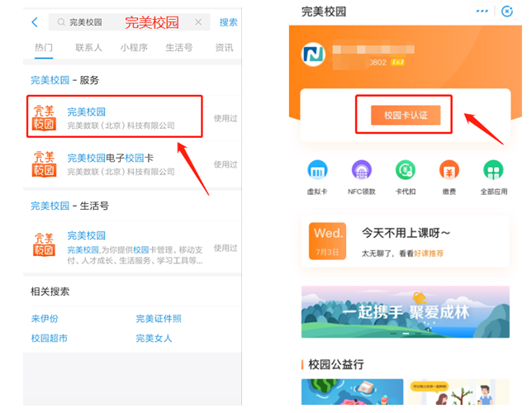The height and width of the screenshot is (413, 532).
Task: Tap the 完美校园电子校园卡 logo icon
Action: [x=44, y=164]
